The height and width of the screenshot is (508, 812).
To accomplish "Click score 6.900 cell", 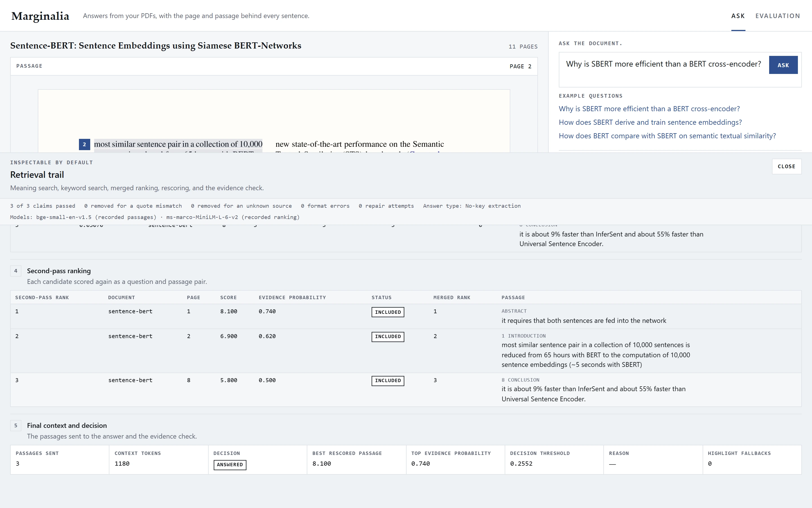I will point(228,336).
